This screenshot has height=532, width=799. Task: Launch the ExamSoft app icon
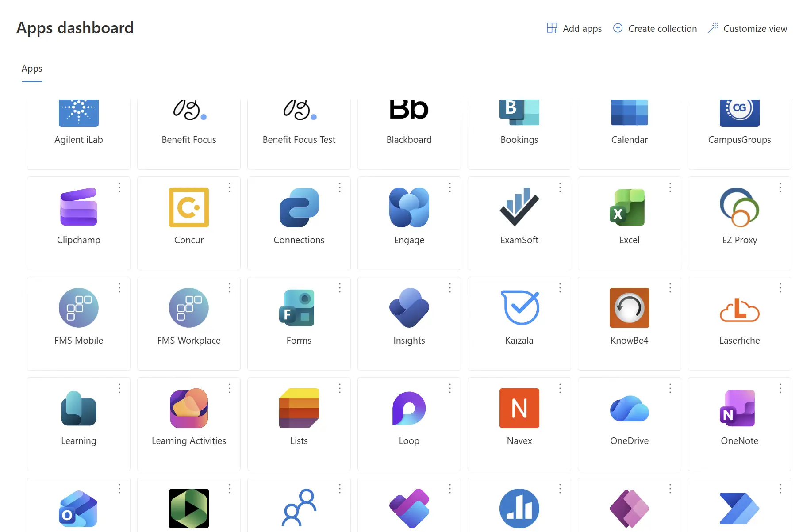(519, 207)
